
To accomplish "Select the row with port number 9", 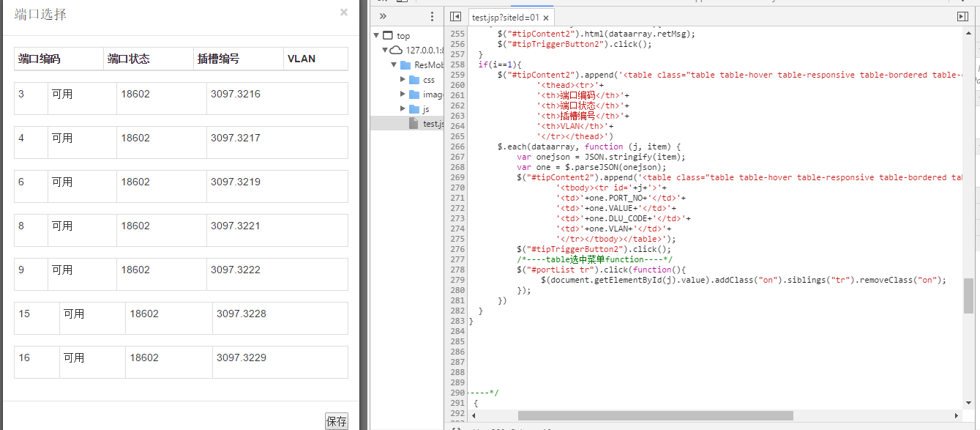I will (x=181, y=274).
